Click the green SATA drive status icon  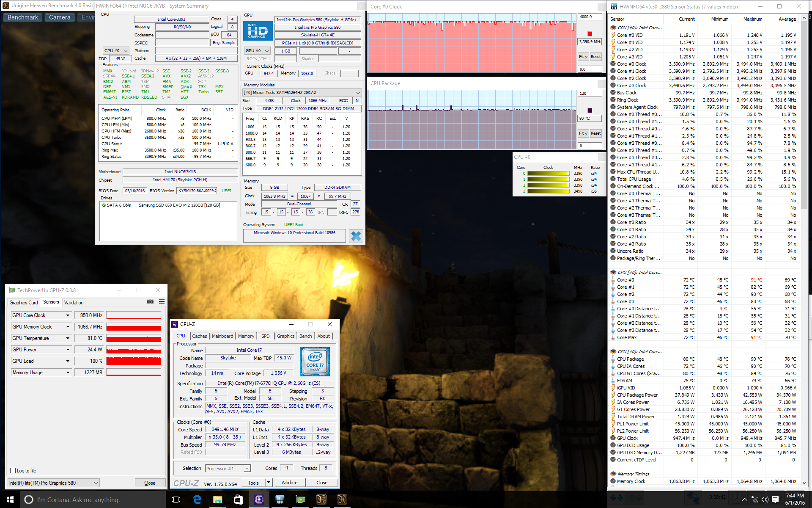click(x=104, y=205)
